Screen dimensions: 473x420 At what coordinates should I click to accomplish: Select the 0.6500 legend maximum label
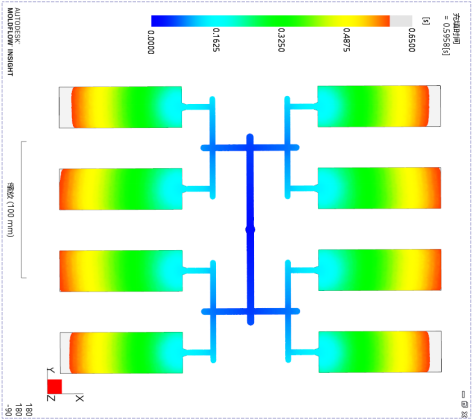click(412, 40)
